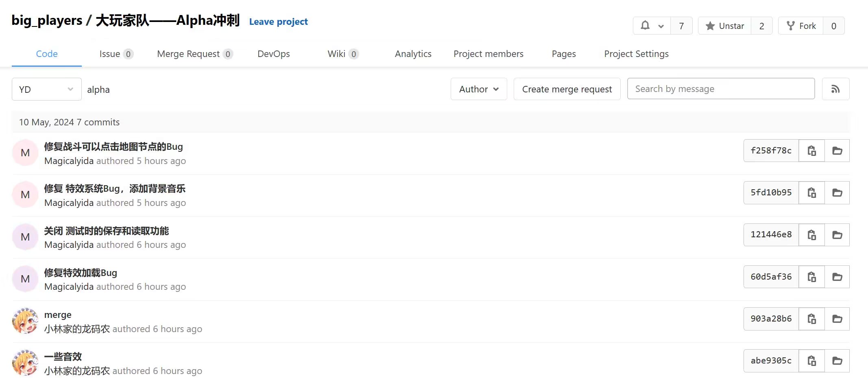Copy commit SHA f258f78c

[811, 151]
